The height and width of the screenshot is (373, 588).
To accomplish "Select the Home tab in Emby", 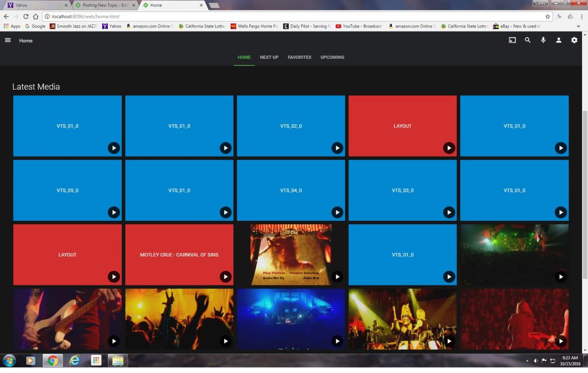I will point(244,57).
